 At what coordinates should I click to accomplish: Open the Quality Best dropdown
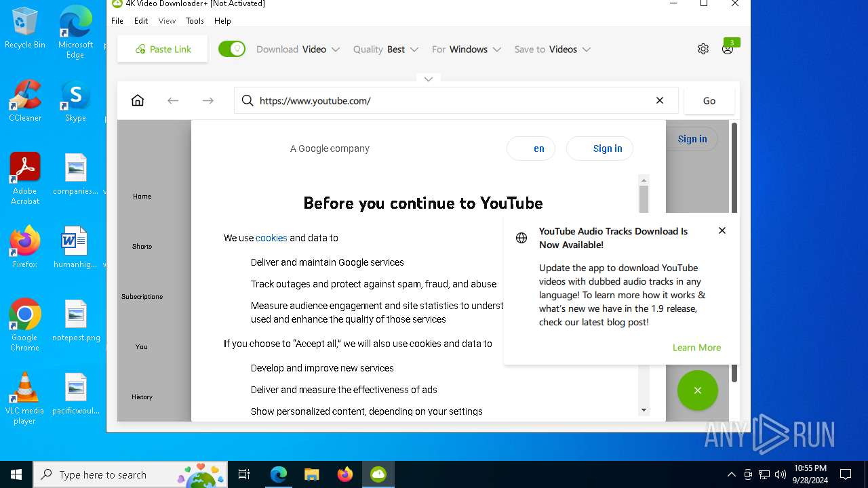click(386, 49)
